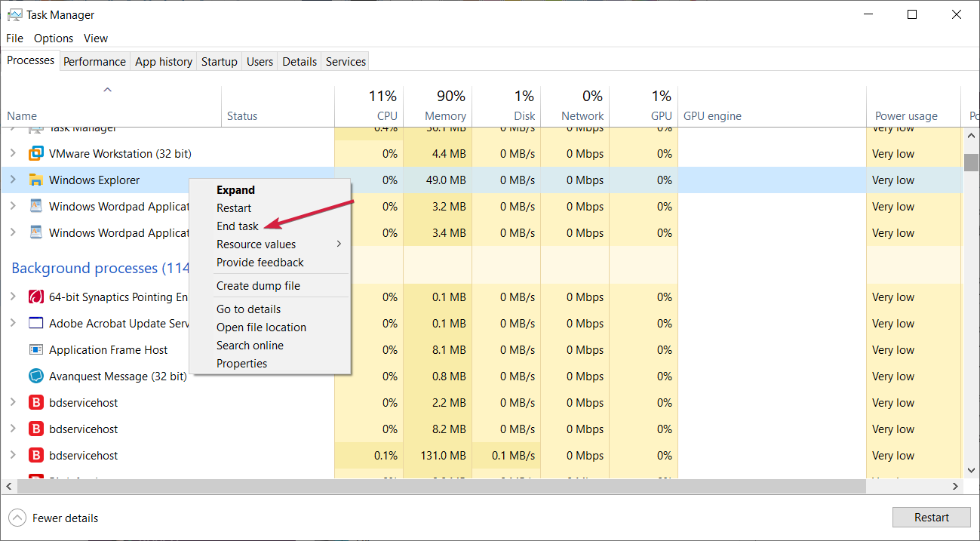
Task: Select the Processes tab
Action: click(31, 60)
